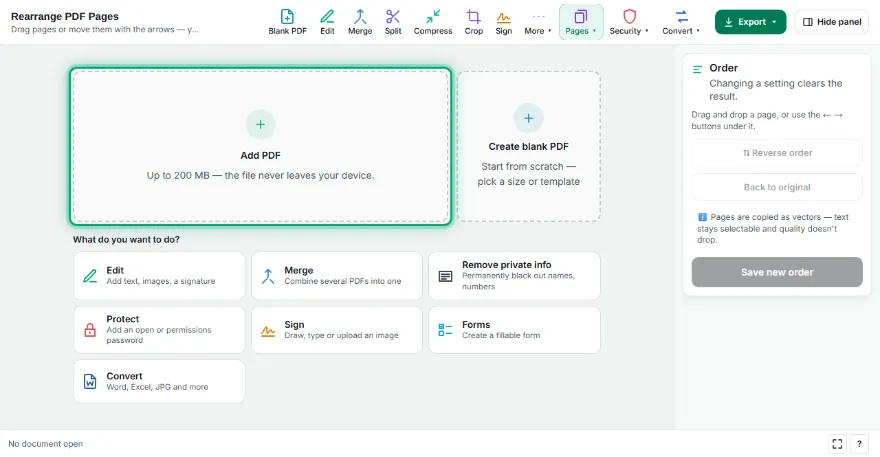Click redaction icon on Remove private info
880x457 pixels.
coord(445,276)
